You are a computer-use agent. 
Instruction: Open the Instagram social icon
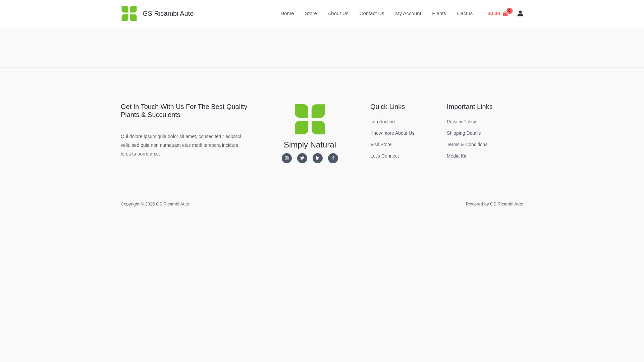[287, 158]
